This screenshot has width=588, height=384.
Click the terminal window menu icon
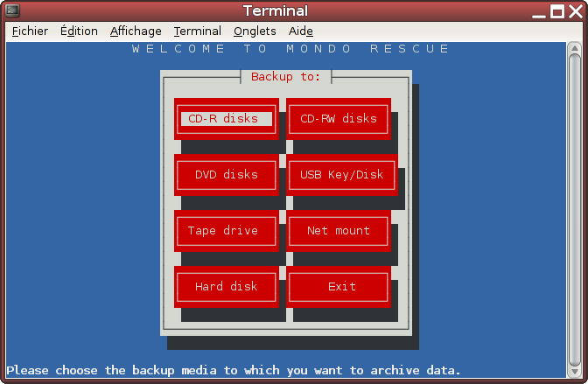click(13, 10)
